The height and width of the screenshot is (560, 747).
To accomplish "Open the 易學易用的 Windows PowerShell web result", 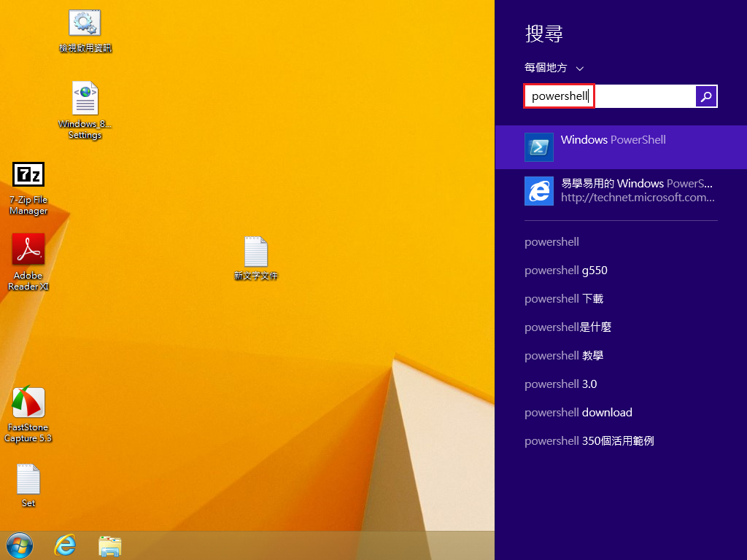I will (621, 191).
